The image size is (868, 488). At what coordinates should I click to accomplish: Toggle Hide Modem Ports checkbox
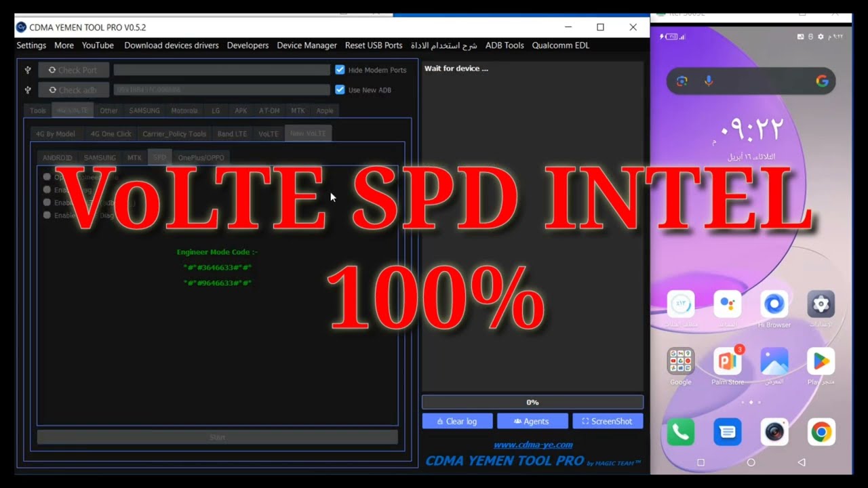point(340,70)
